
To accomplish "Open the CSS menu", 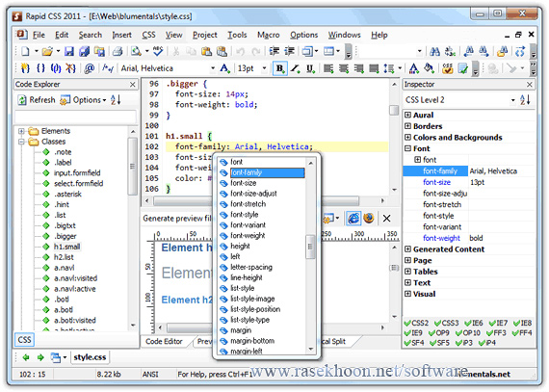I will point(148,35).
